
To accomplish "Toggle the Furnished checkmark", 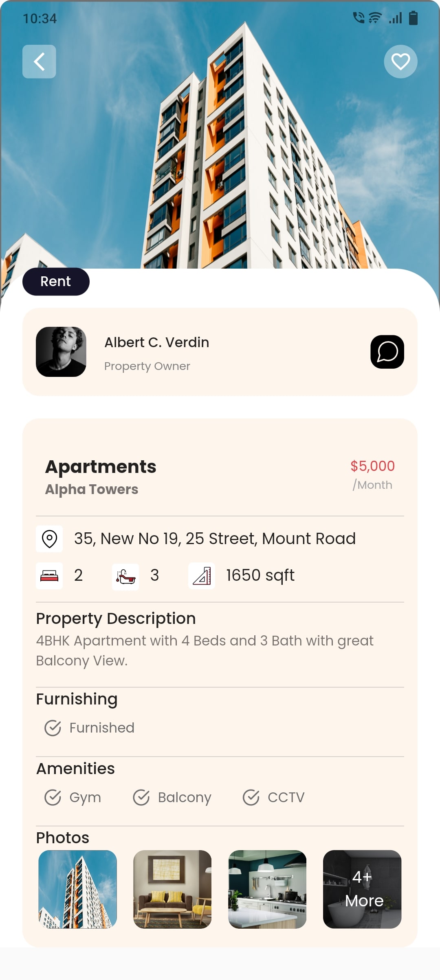I will click(x=53, y=728).
